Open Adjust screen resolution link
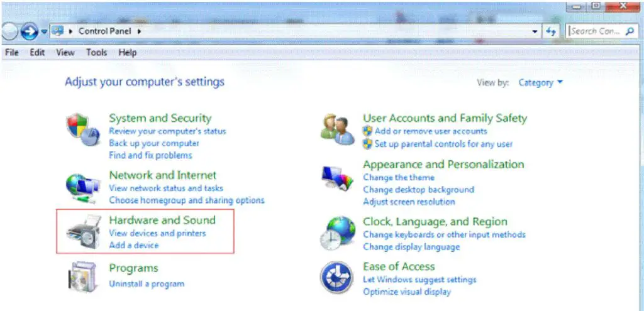Image resolution: width=644 pixels, height=311 pixels. (409, 202)
